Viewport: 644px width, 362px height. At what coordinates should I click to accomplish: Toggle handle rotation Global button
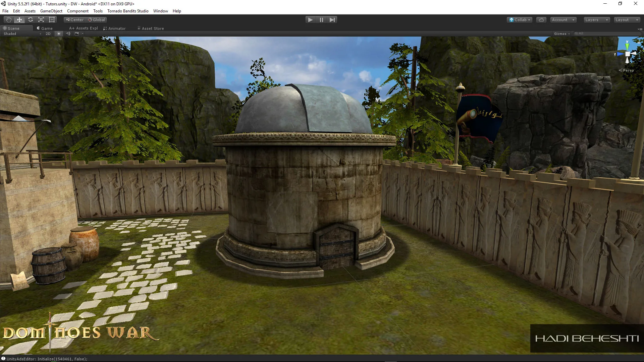point(97,20)
